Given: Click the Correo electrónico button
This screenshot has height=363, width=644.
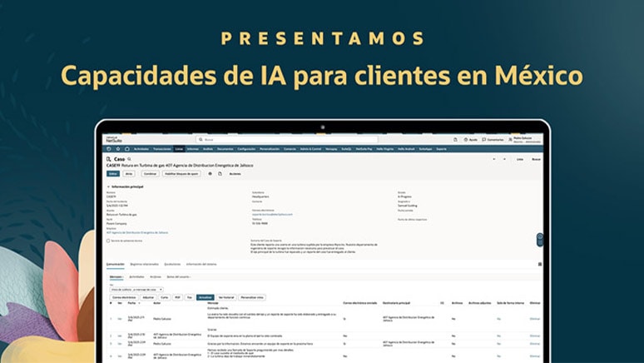Looking at the screenshot, I should [x=124, y=297].
